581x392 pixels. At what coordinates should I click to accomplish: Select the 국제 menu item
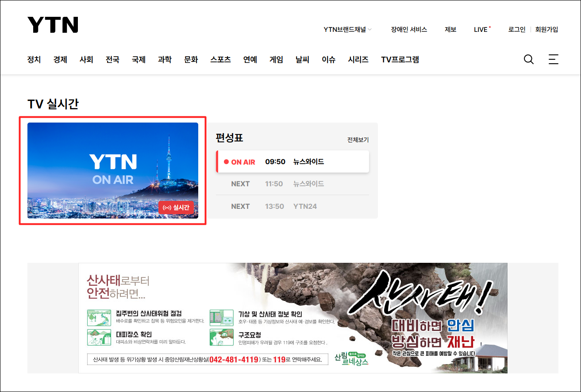tap(139, 59)
